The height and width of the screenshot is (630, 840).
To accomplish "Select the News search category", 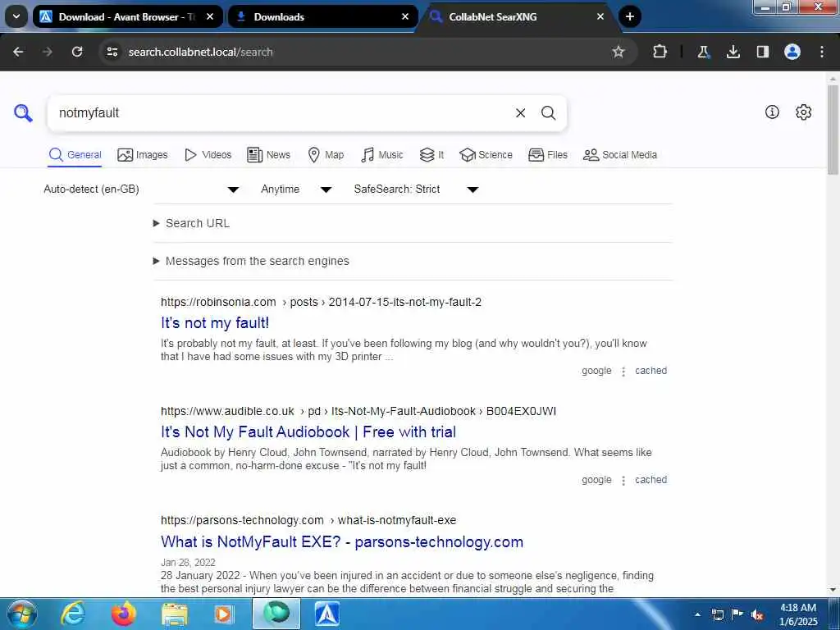I will pos(268,155).
